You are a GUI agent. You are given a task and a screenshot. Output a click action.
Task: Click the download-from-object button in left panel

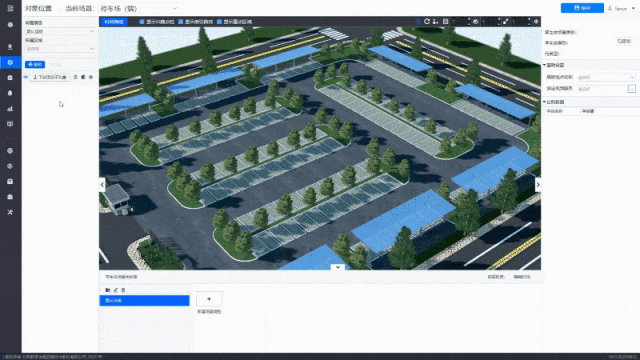pos(49,77)
